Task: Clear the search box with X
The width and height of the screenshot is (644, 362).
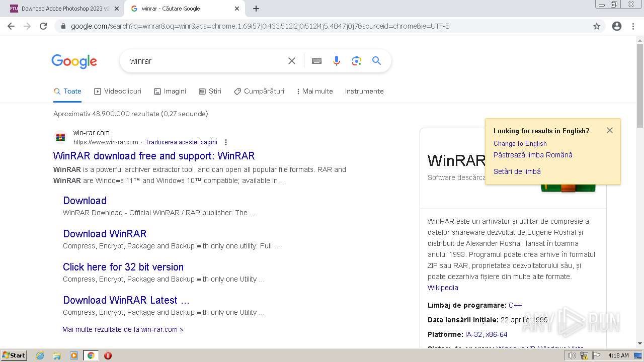Action: (292, 61)
